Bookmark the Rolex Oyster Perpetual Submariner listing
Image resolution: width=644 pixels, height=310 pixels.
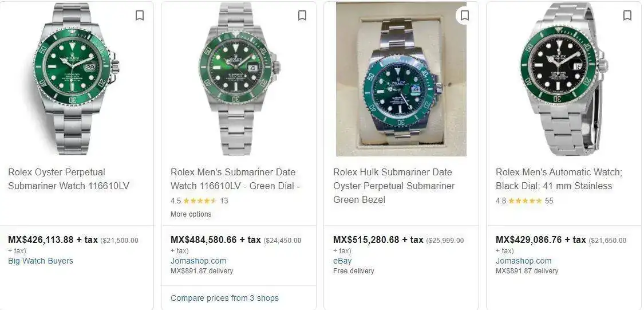pos(140,15)
